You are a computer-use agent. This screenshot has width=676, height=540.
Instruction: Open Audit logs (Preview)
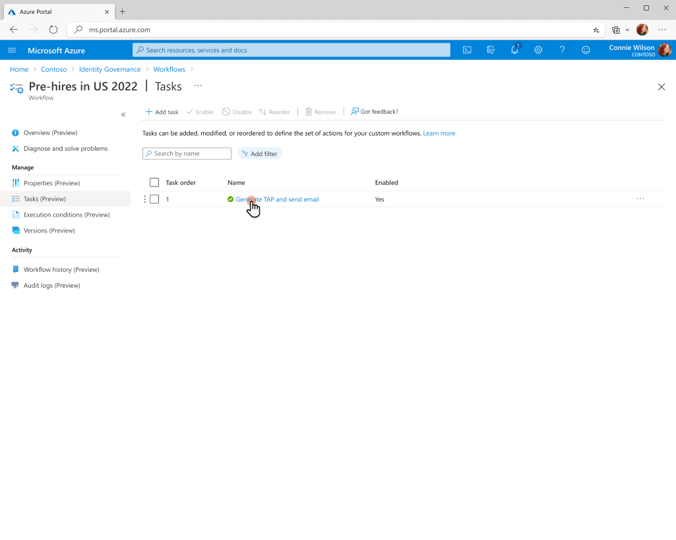click(52, 285)
